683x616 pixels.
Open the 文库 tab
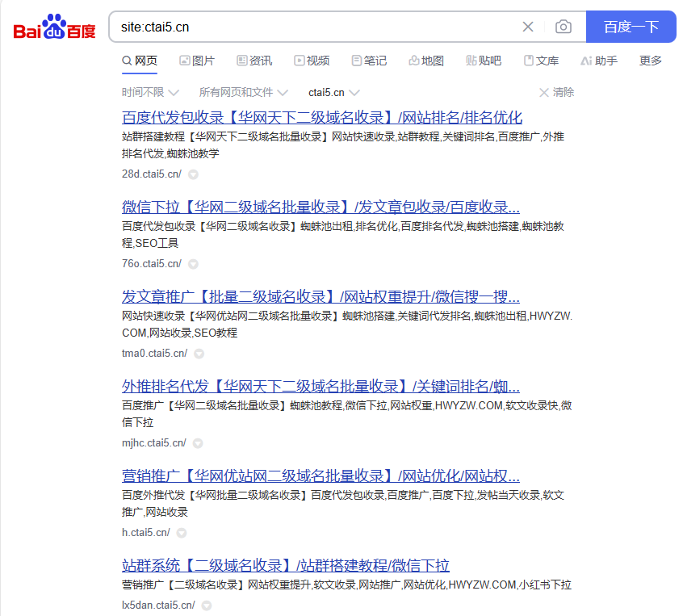[542, 61]
